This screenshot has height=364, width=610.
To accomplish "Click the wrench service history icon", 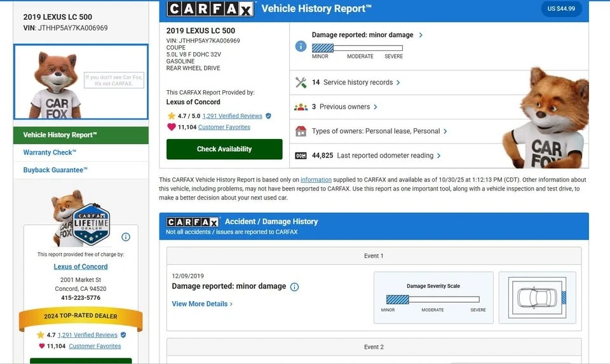I will click(301, 83).
